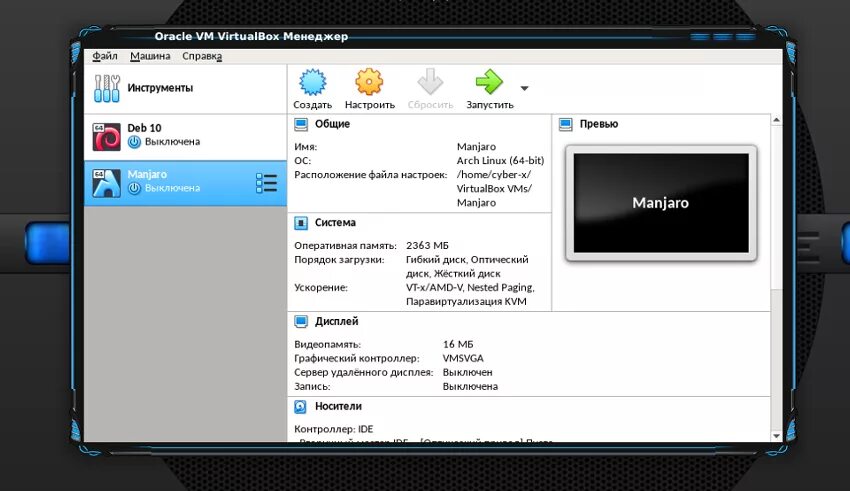Click the graphics controller value "VMSVGA"
850x491 pixels.
coord(463,358)
